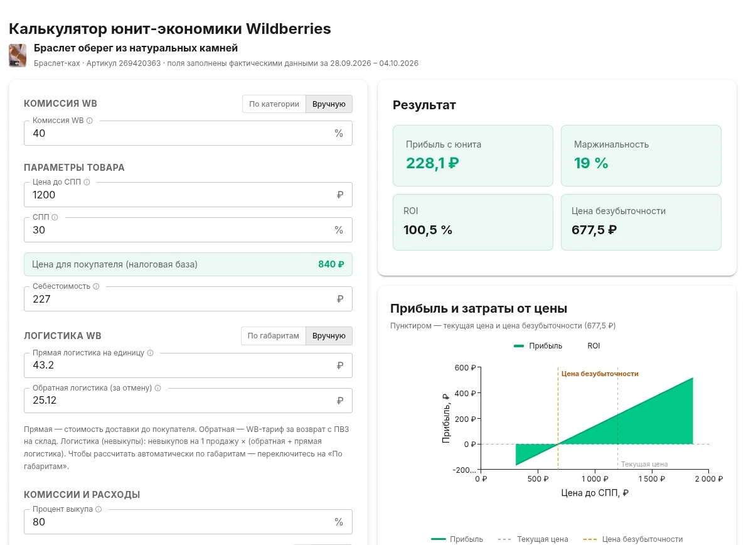756x545 pixels.
Task: Click Обратная логистика field 25.12
Action: click(x=188, y=401)
